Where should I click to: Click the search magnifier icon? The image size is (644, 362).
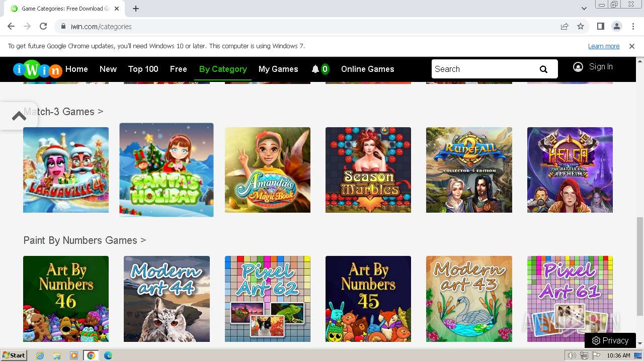point(543,69)
